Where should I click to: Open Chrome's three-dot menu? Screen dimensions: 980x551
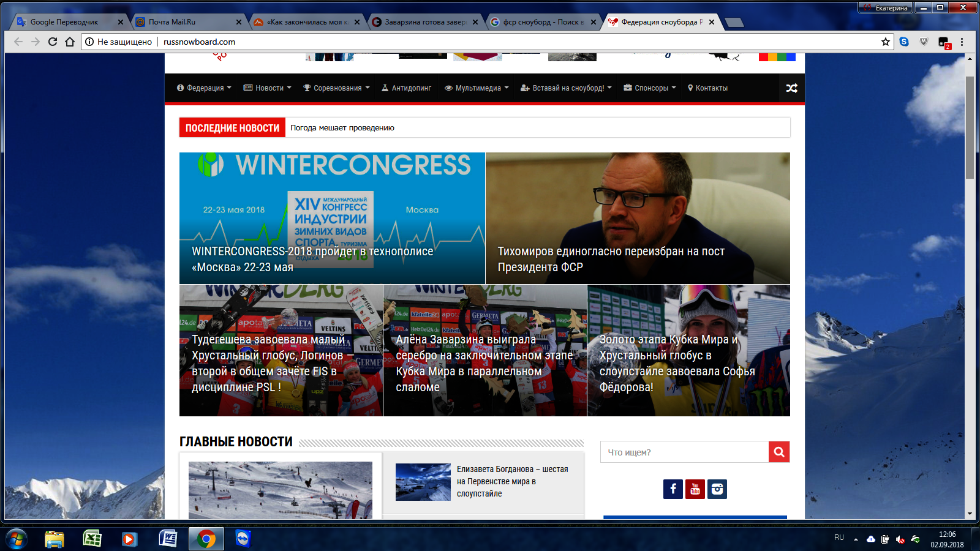tap(962, 42)
